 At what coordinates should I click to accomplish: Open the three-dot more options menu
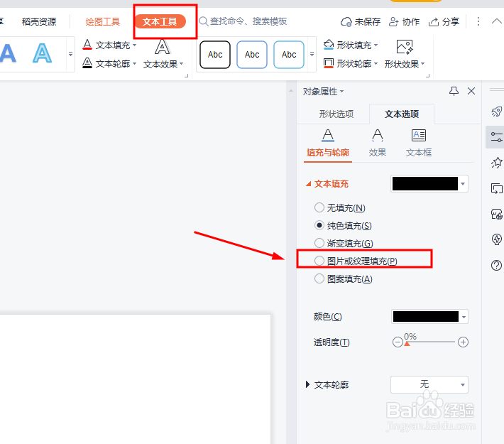point(478,21)
